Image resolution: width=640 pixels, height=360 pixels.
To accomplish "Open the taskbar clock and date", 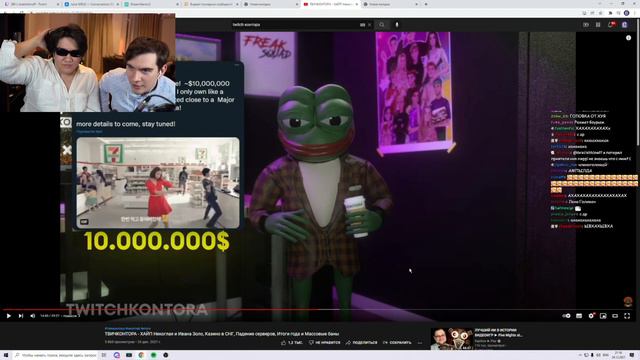I will (618, 355).
